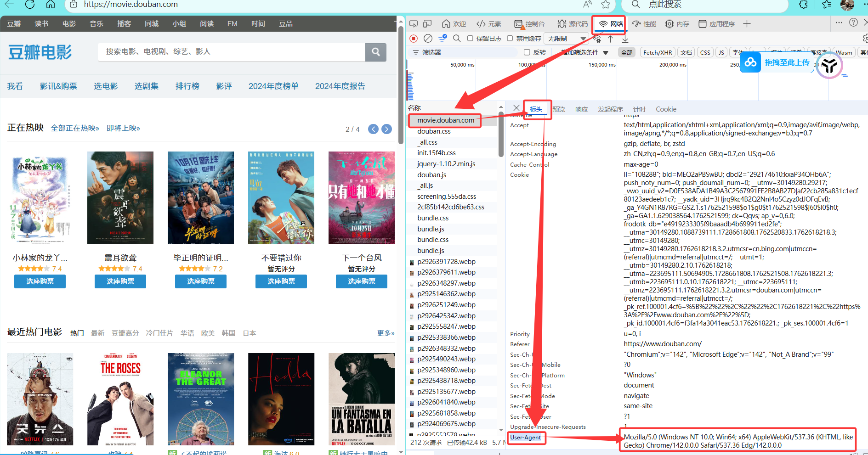Open the DevTools 应用程序 tab
The image size is (868, 455).
pyautogui.click(x=716, y=24)
